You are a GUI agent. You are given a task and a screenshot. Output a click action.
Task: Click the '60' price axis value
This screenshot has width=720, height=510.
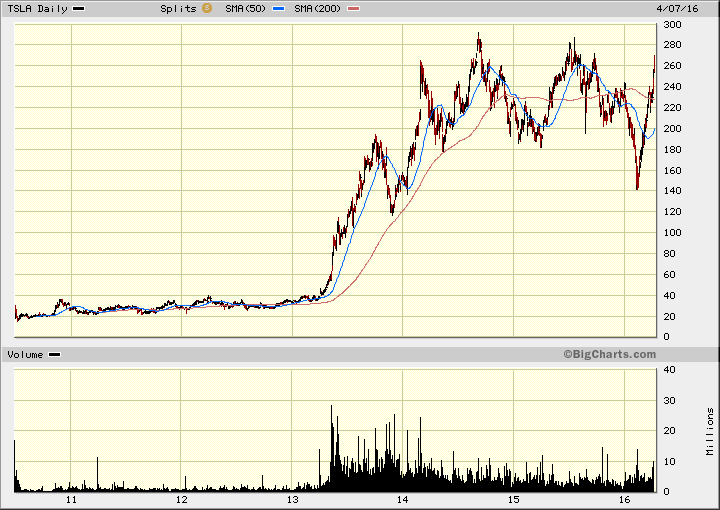669,275
